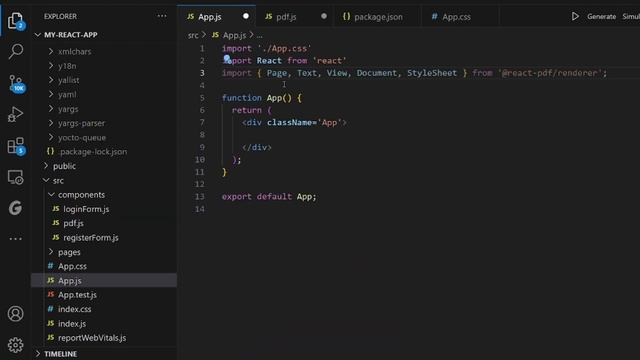Open index.js file
The image size is (640, 360).
point(72,324)
